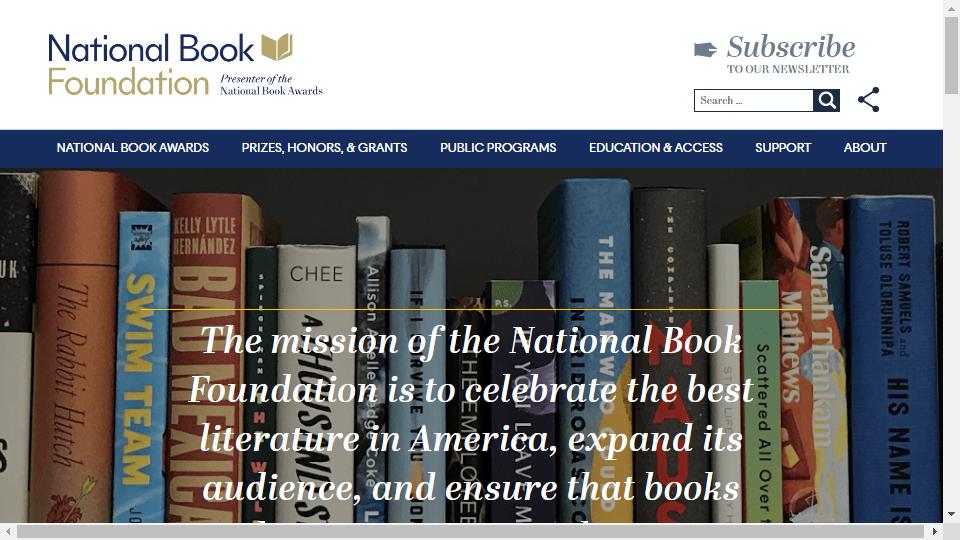Open the Prizes, Honors, & Grants menu
Image resolution: width=960 pixels, height=540 pixels.
pos(324,148)
